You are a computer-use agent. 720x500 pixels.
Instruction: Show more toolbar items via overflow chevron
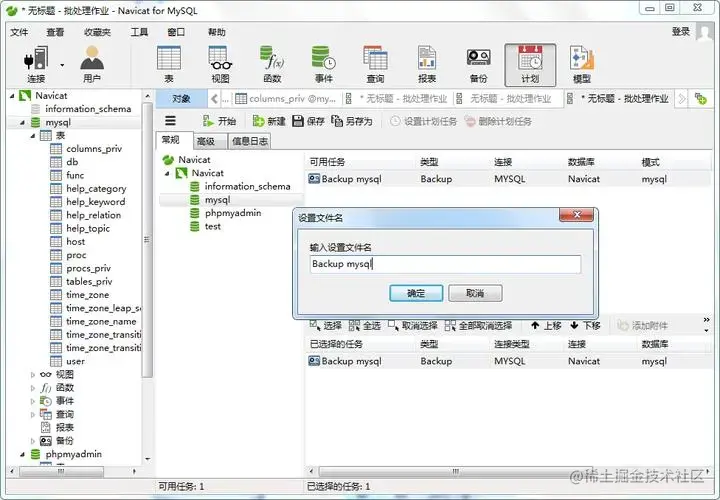706,320
